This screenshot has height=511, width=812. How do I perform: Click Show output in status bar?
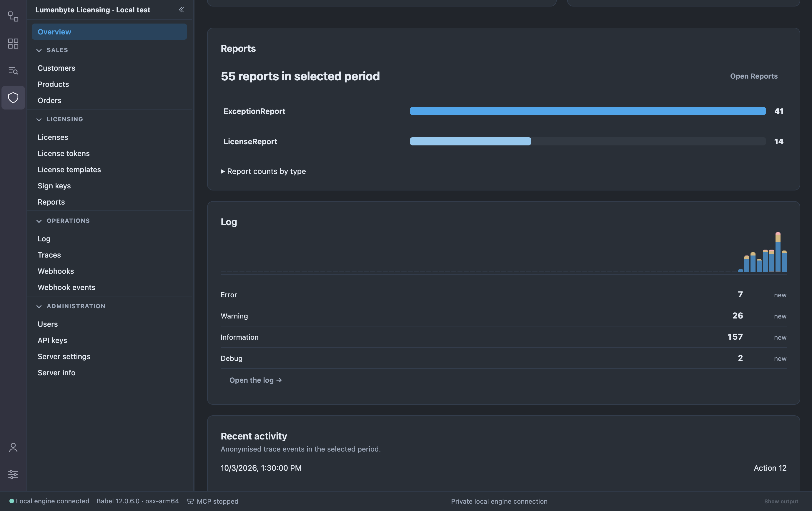pyautogui.click(x=781, y=502)
